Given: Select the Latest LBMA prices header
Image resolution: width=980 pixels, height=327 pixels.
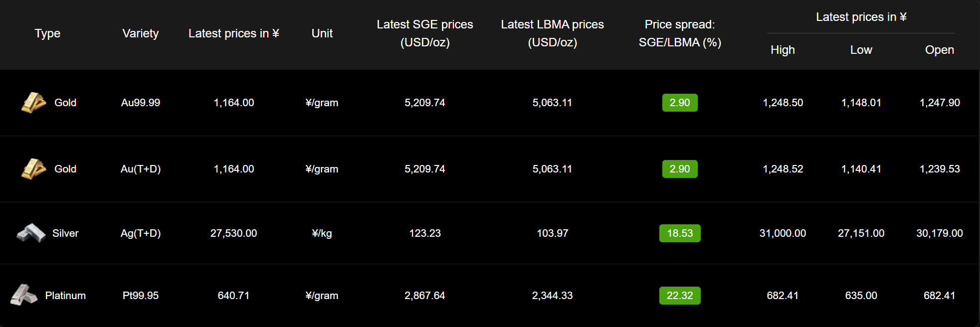Looking at the screenshot, I should tap(552, 33).
